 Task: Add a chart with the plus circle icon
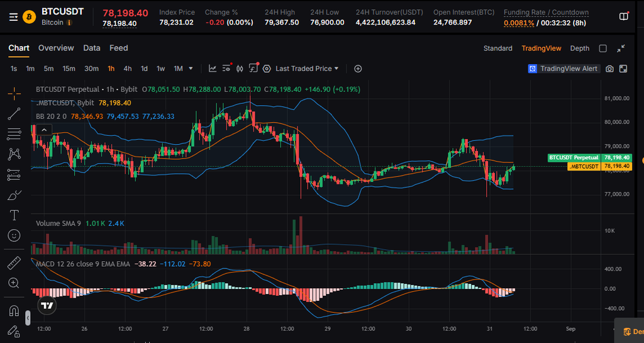tap(358, 69)
